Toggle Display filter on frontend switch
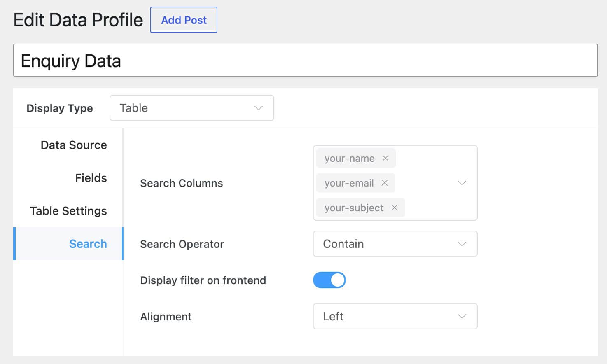607x364 pixels. [329, 280]
